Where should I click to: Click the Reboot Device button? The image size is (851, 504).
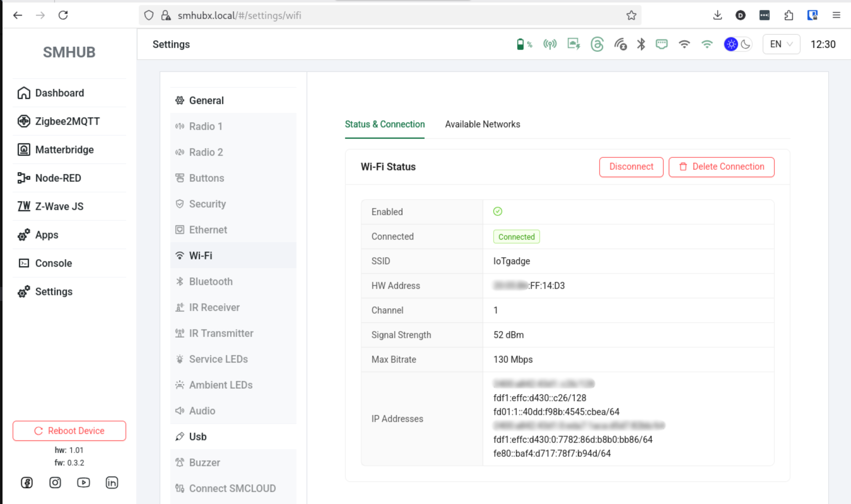coord(69,431)
